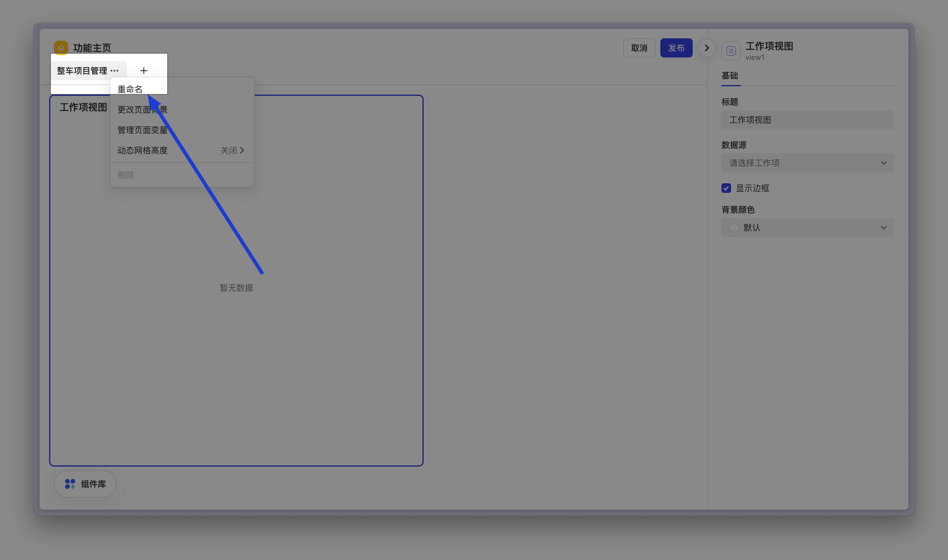Choose 更改页面背景 menu entry
Viewport: 948px width, 560px height.
(x=182, y=110)
